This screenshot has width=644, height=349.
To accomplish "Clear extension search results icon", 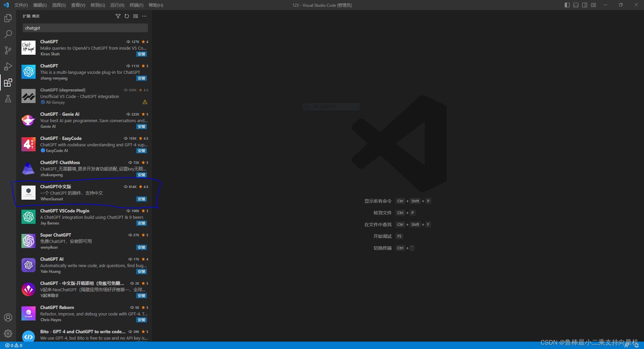I will pos(136,16).
